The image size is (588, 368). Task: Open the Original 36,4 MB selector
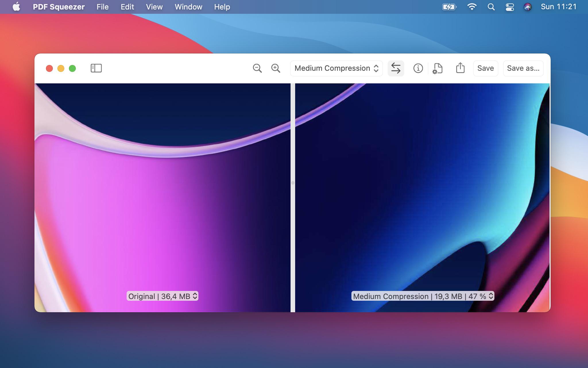(163, 296)
